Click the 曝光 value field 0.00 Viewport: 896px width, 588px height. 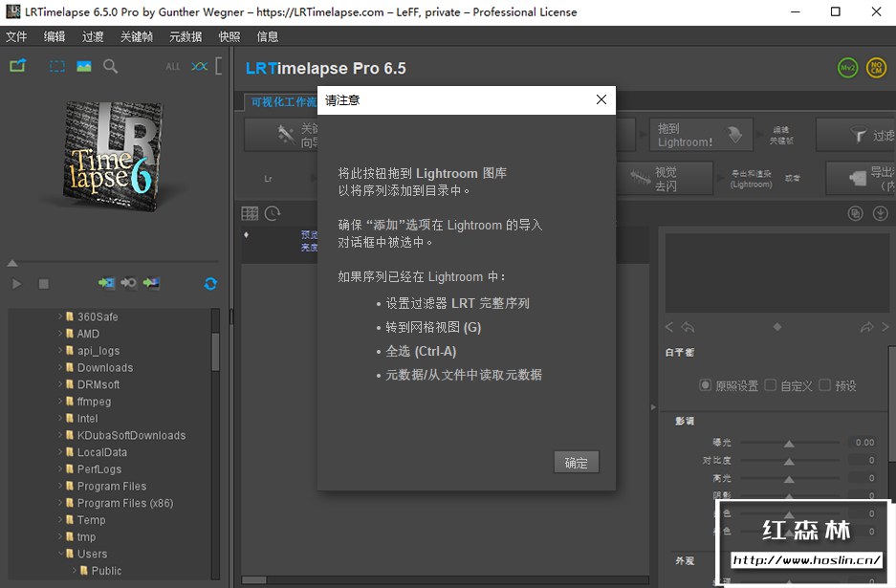[864, 443]
